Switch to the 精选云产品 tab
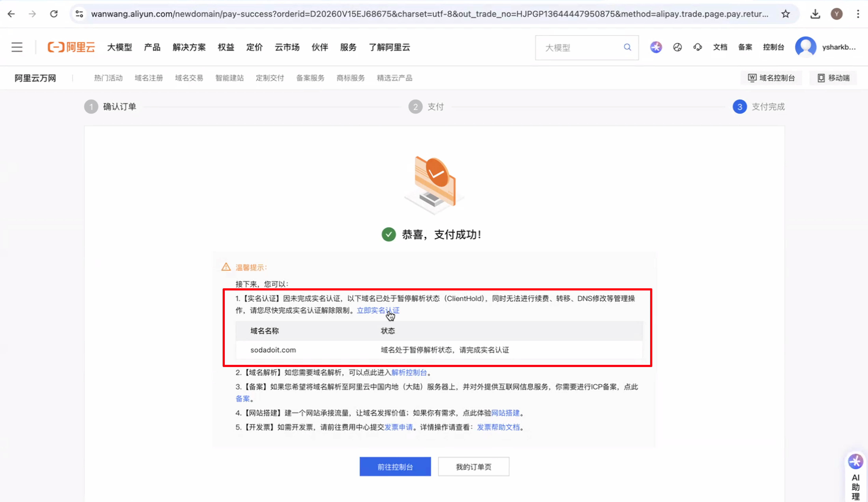The height and width of the screenshot is (502, 868). [x=394, y=78]
